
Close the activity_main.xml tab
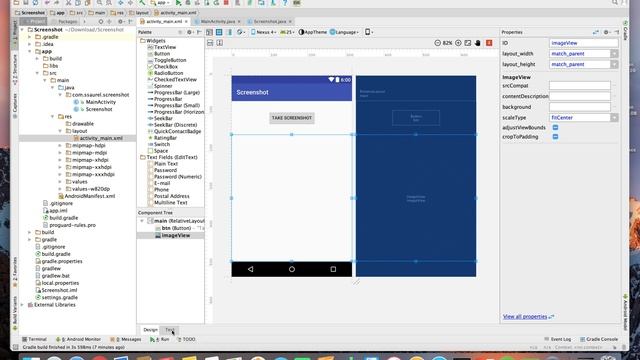coord(186,21)
